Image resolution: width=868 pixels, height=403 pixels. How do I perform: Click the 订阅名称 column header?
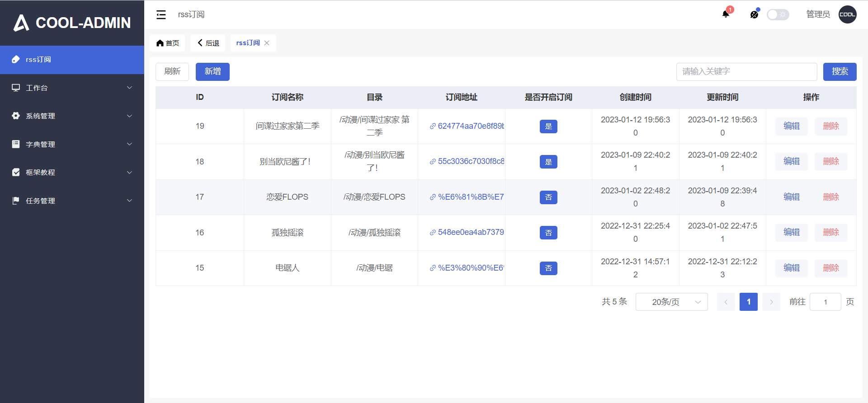[x=288, y=97]
